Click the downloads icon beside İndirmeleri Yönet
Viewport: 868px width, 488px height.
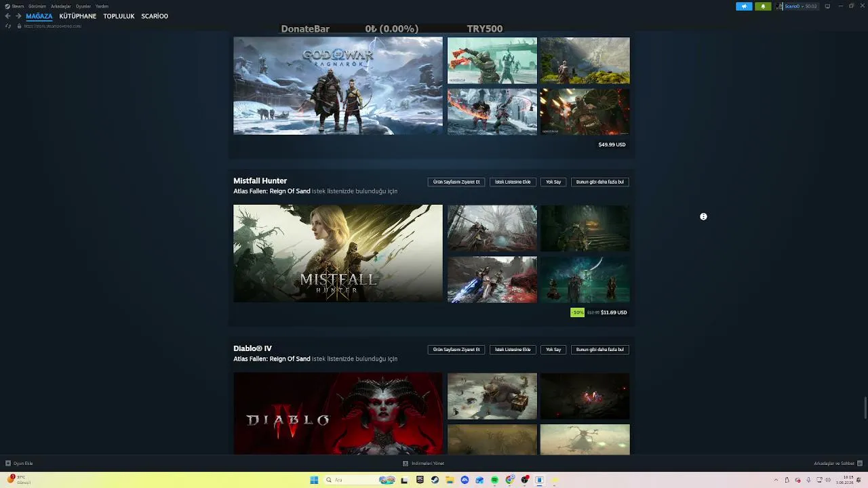[406, 464]
